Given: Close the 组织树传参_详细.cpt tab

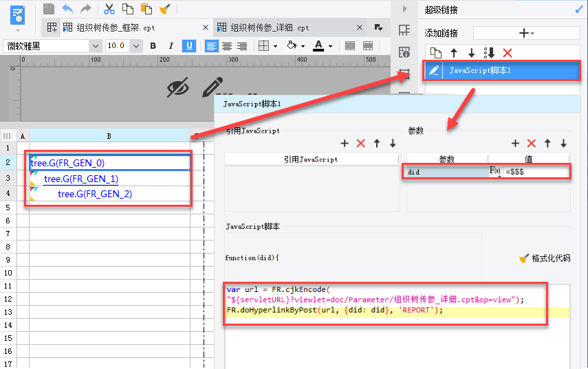Looking at the screenshot, I should [x=360, y=27].
